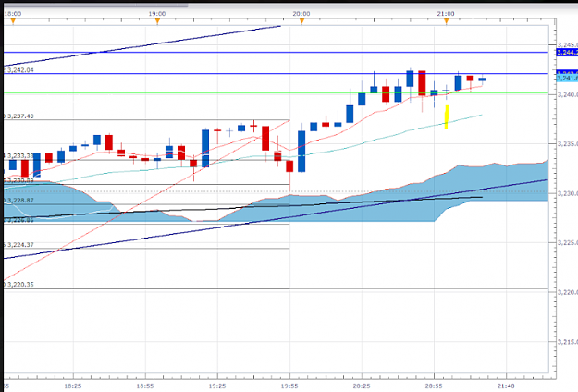This screenshot has width=578, height=392.
Task: Click the 3,235 price axis label
Action: tap(568, 143)
